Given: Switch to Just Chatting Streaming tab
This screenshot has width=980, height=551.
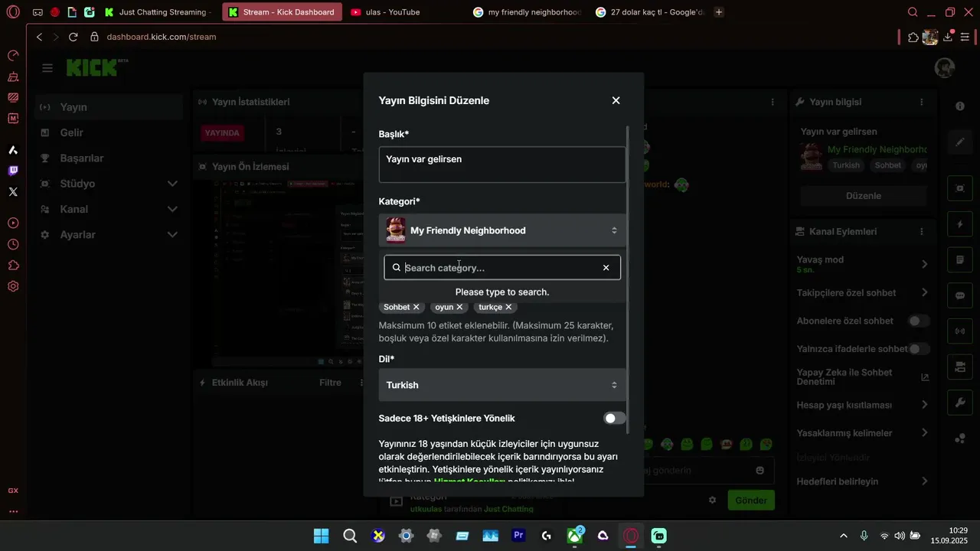Looking at the screenshot, I should (x=160, y=12).
